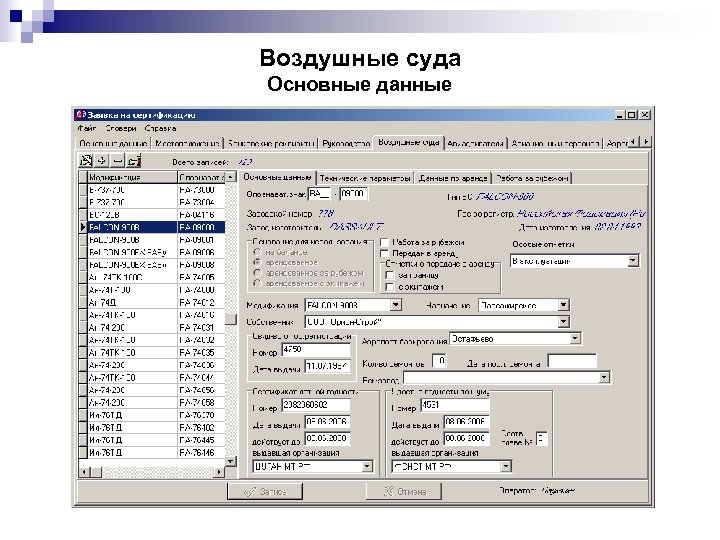Open the 'Особые отметки' dropdown
The width and height of the screenshot is (720, 540).
click(x=633, y=261)
